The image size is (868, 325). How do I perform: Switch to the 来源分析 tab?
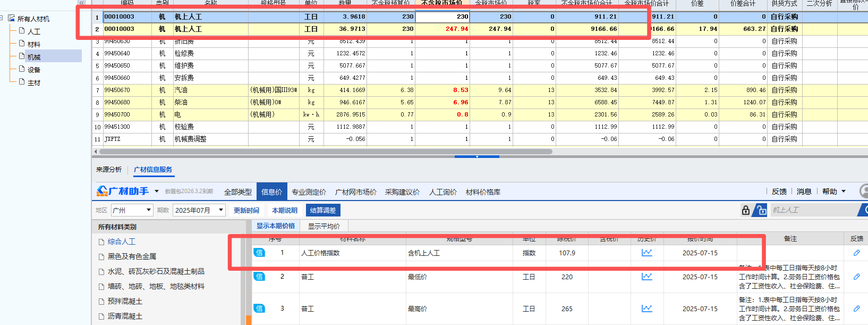(109, 170)
